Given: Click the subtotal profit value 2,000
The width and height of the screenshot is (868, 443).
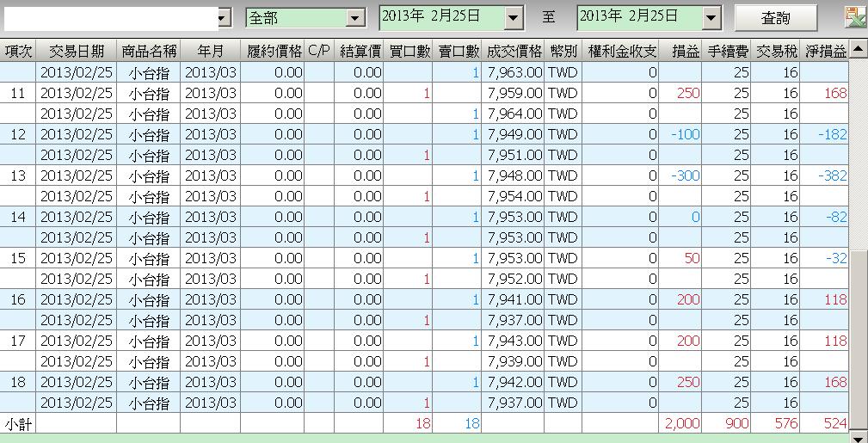Looking at the screenshot, I should pyautogui.click(x=682, y=423).
